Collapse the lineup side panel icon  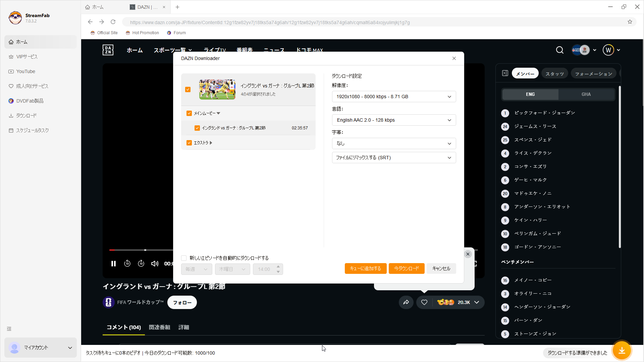click(505, 73)
